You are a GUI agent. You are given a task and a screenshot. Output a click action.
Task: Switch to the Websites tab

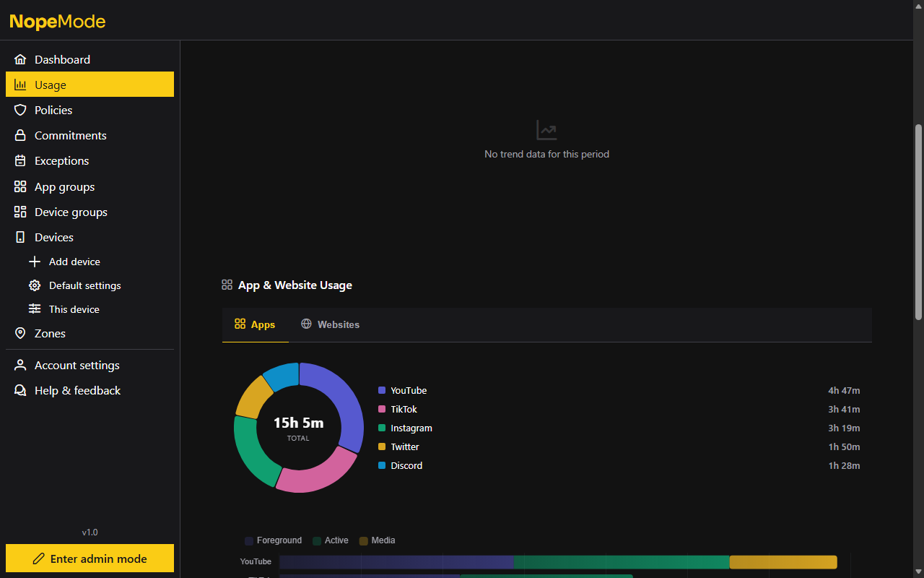tap(330, 324)
